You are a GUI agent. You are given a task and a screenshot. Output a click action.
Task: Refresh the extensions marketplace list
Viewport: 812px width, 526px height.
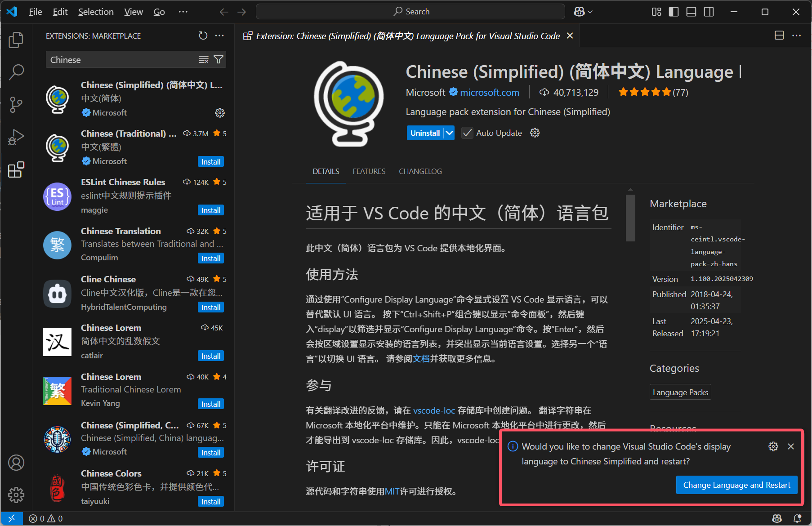[203, 36]
